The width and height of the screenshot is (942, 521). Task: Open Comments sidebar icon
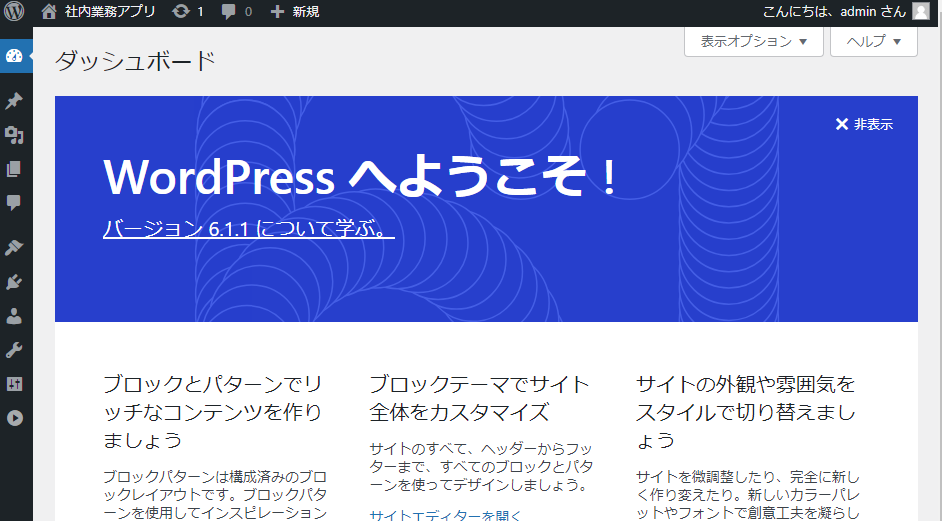14,203
